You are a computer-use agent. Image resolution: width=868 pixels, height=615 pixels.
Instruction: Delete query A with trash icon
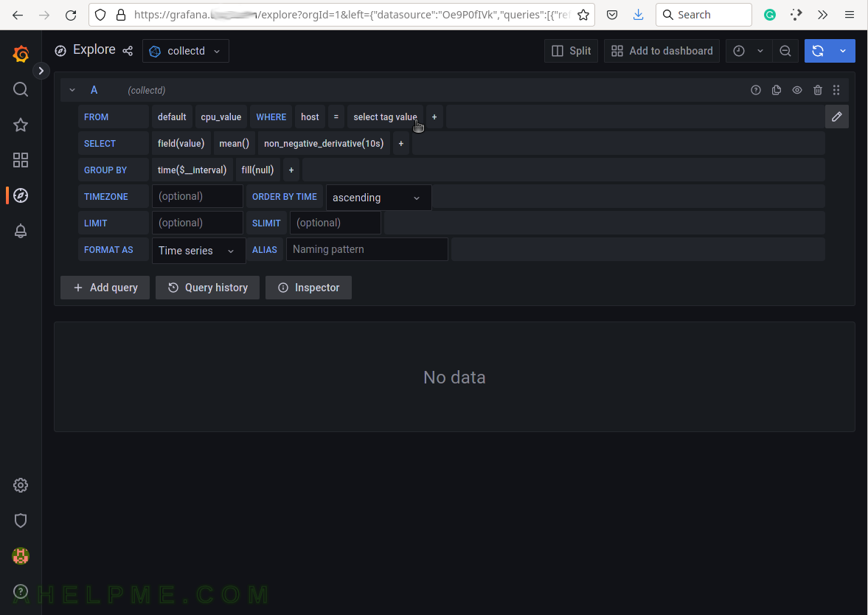(818, 90)
